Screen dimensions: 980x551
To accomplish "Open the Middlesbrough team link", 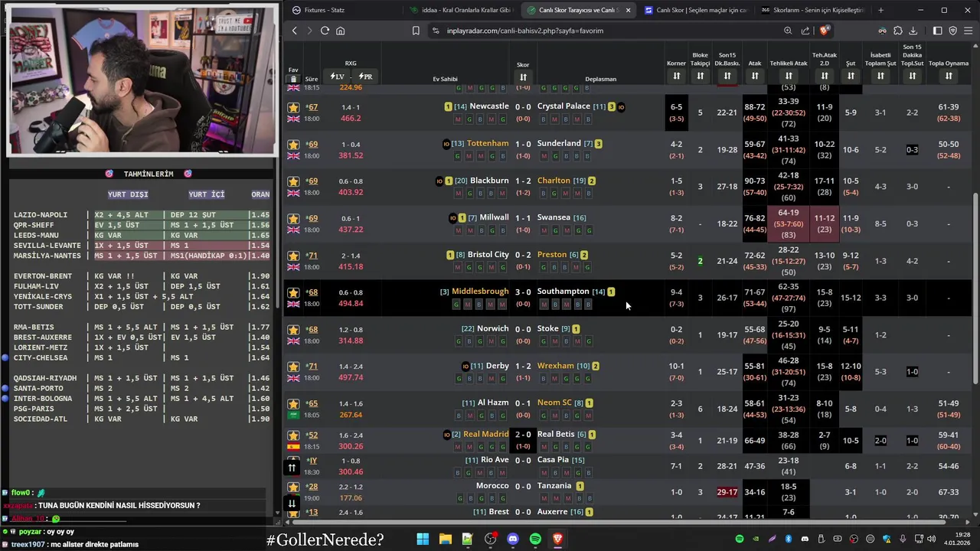I will (x=480, y=291).
